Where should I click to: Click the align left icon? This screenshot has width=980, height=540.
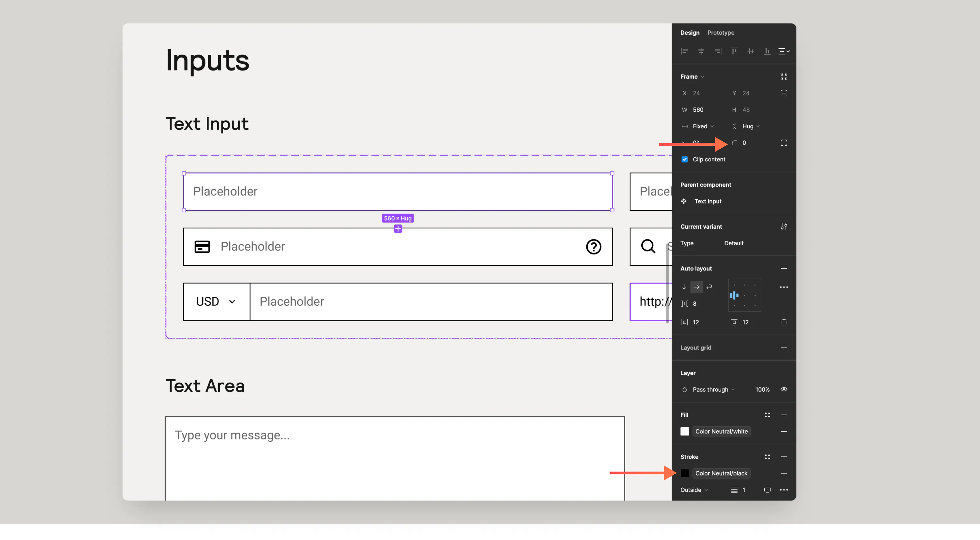684,51
